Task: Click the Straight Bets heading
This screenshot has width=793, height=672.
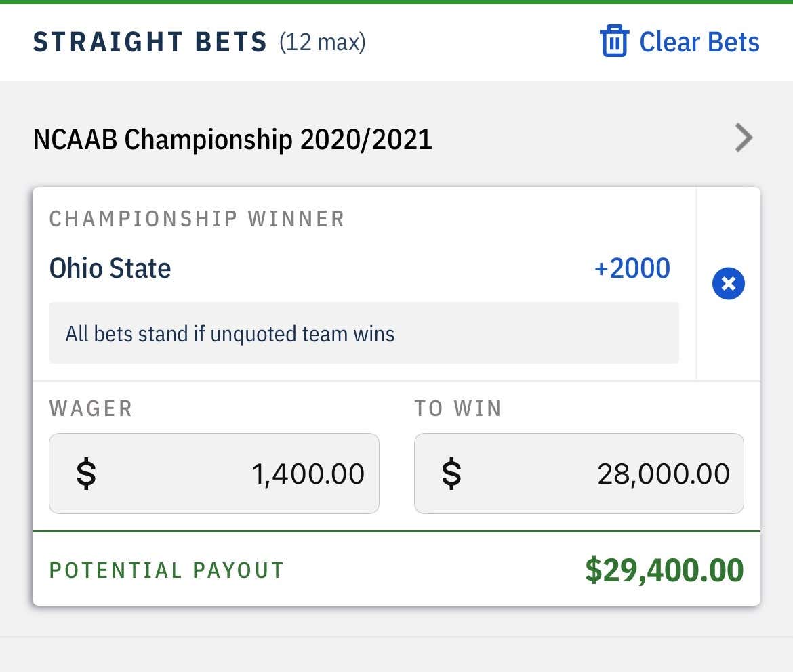Action: (150, 42)
